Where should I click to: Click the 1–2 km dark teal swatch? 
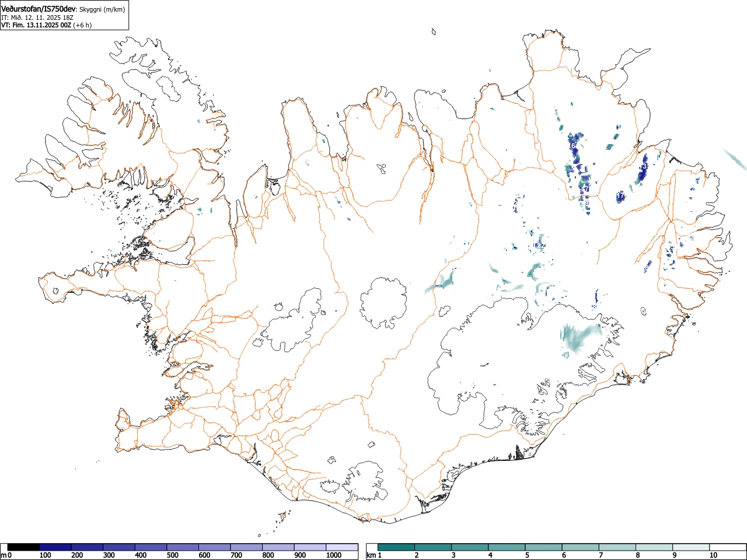397,547
